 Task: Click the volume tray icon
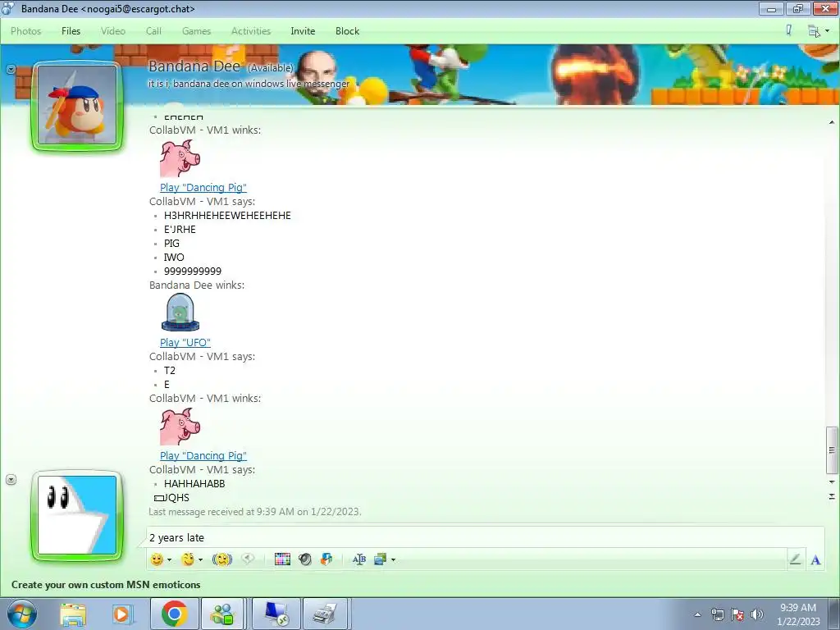coord(757,614)
